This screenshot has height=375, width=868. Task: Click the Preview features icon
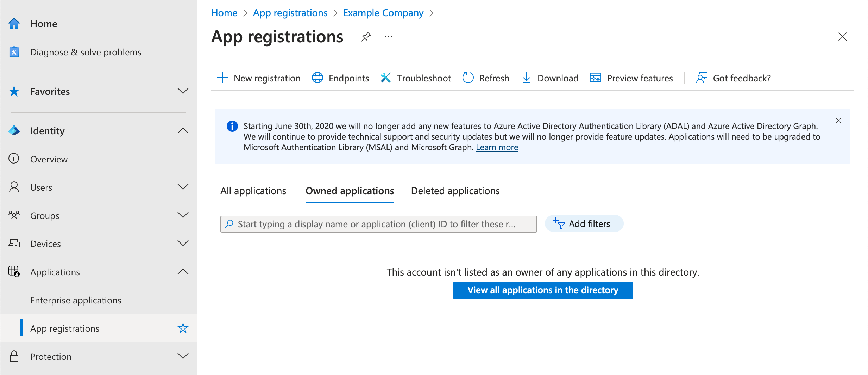coord(596,78)
